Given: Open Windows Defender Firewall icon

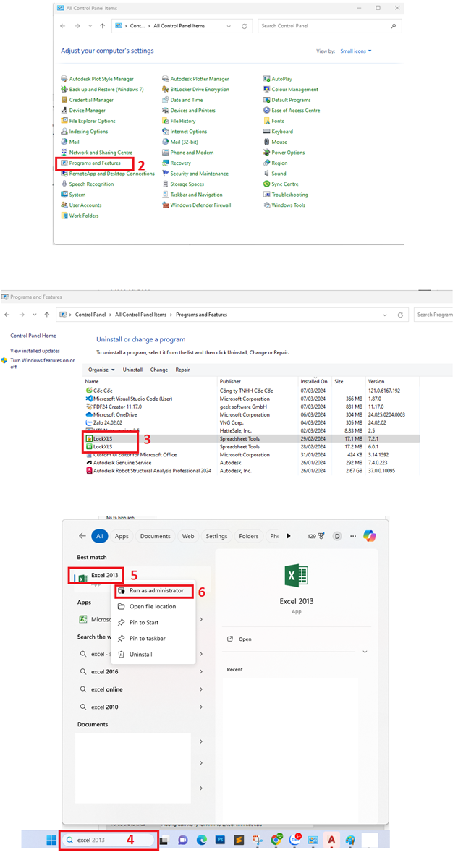Looking at the screenshot, I should point(166,205).
